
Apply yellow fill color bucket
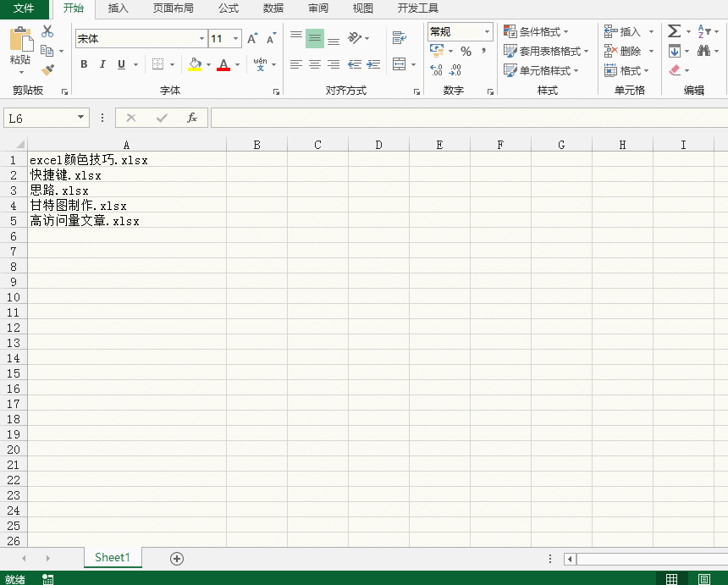click(195, 64)
